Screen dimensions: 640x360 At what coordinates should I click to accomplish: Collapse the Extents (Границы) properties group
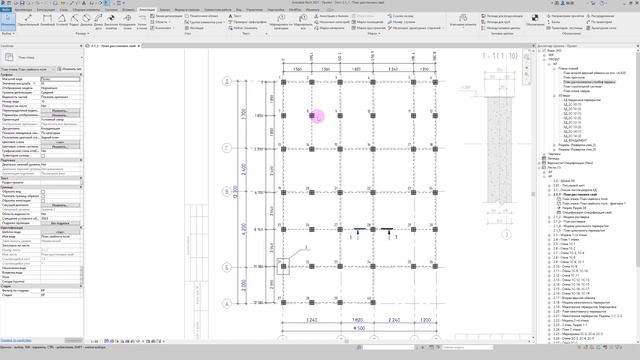click(80, 187)
